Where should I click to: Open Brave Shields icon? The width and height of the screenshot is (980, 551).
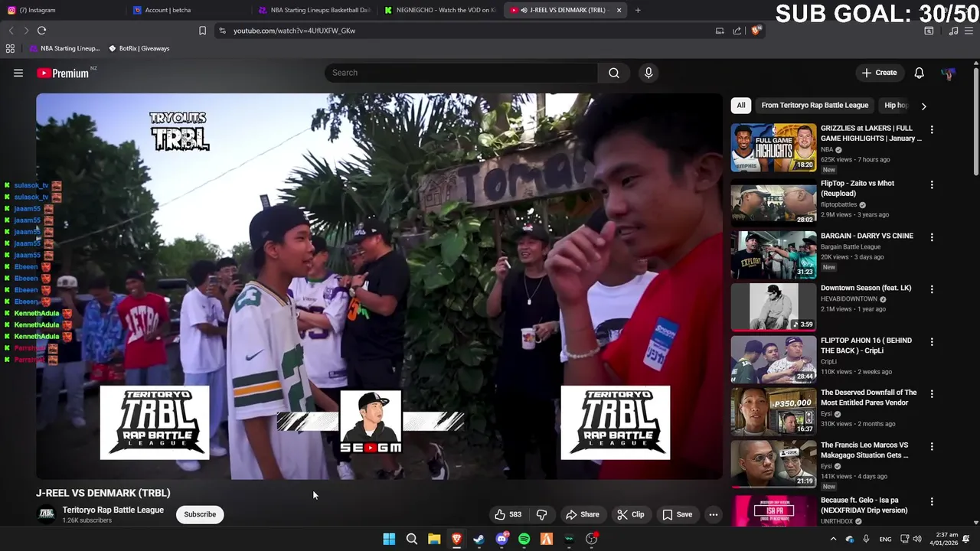coord(756,31)
